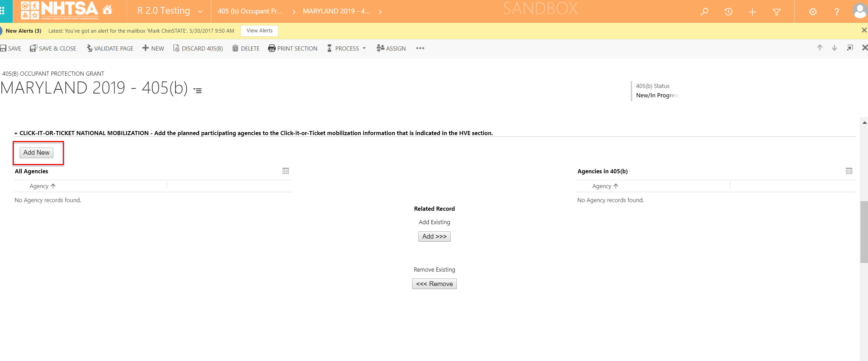The width and height of the screenshot is (868, 361).
Task: Go to previous record up arrow
Action: tap(820, 48)
